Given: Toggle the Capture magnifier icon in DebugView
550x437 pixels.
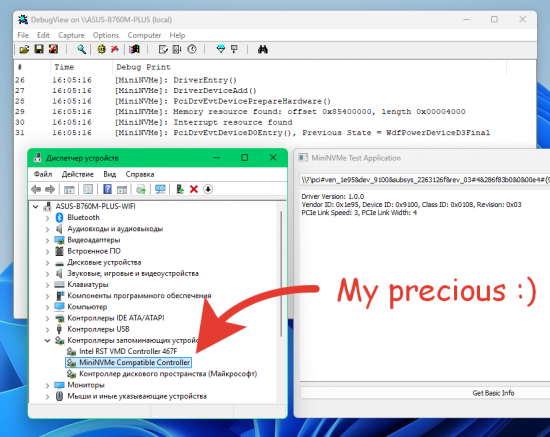Looking at the screenshot, I should click(82, 49).
